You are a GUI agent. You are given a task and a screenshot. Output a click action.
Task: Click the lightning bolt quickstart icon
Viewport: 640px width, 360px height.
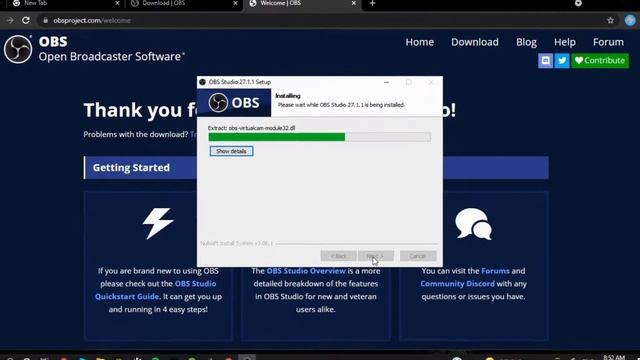(x=158, y=223)
